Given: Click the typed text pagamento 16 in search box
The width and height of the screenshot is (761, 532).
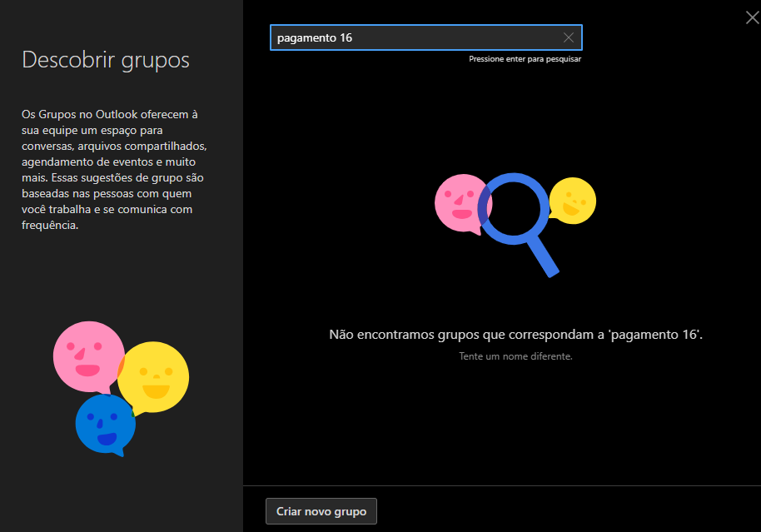Looking at the screenshot, I should click(x=315, y=37).
